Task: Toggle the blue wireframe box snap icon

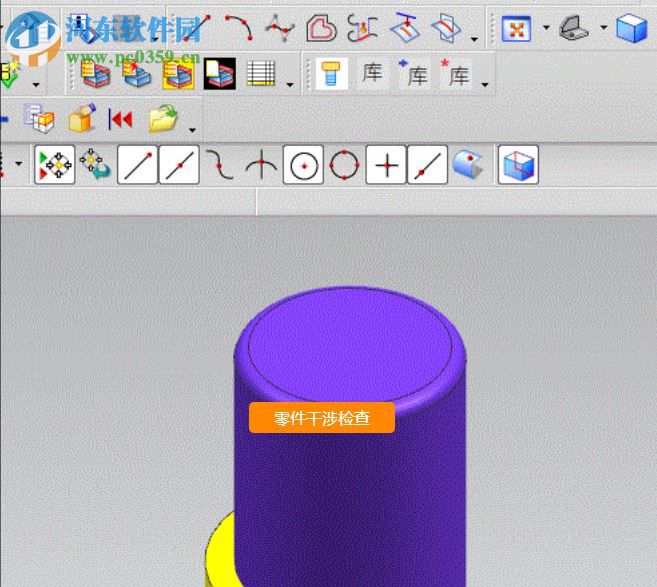Action: click(518, 165)
